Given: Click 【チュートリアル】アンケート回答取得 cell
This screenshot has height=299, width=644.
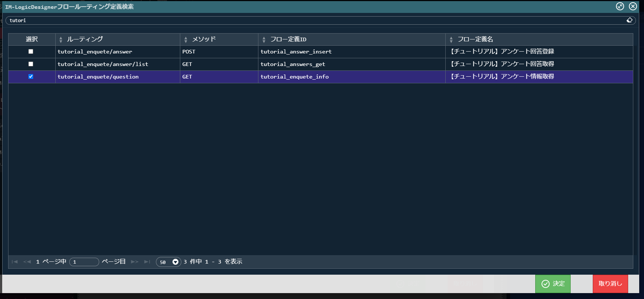Looking at the screenshot, I should (x=539, y=64).
